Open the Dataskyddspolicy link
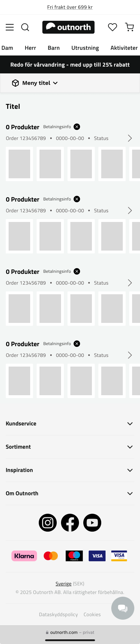This screenshot has height=644, width=140. 59,614
